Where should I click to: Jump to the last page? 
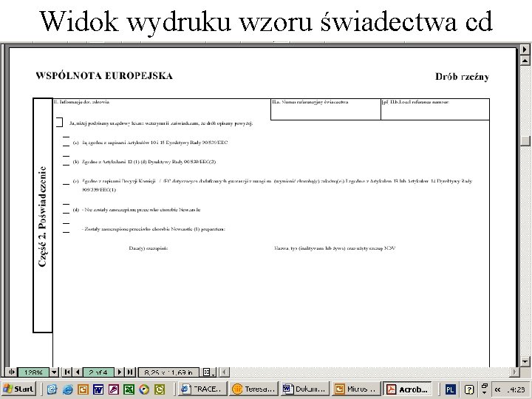point(129,372)
